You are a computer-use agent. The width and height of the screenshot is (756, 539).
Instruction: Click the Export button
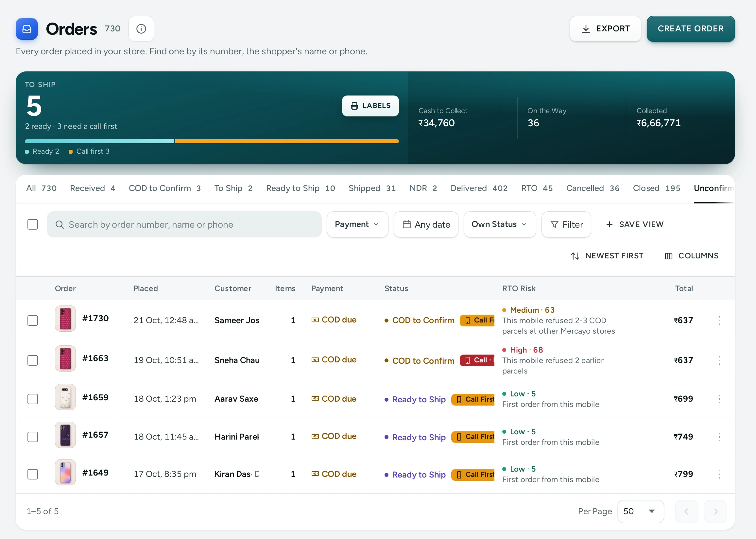(605, 29)
